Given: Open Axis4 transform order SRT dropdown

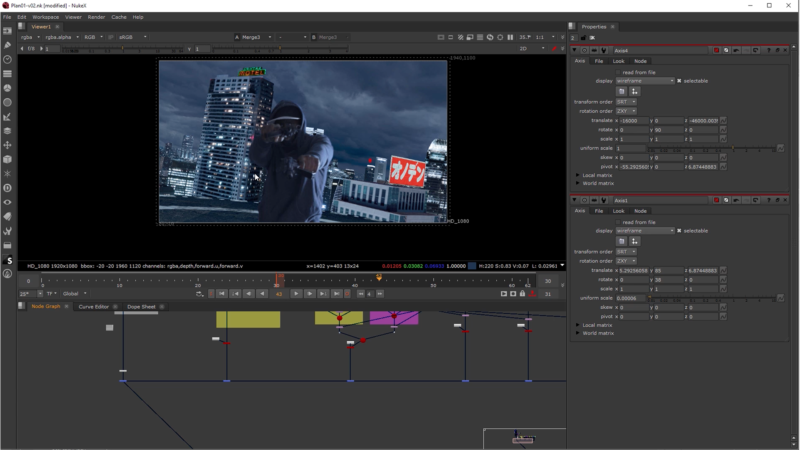Looking at the screenshot, I should click(x=626, y=102).
